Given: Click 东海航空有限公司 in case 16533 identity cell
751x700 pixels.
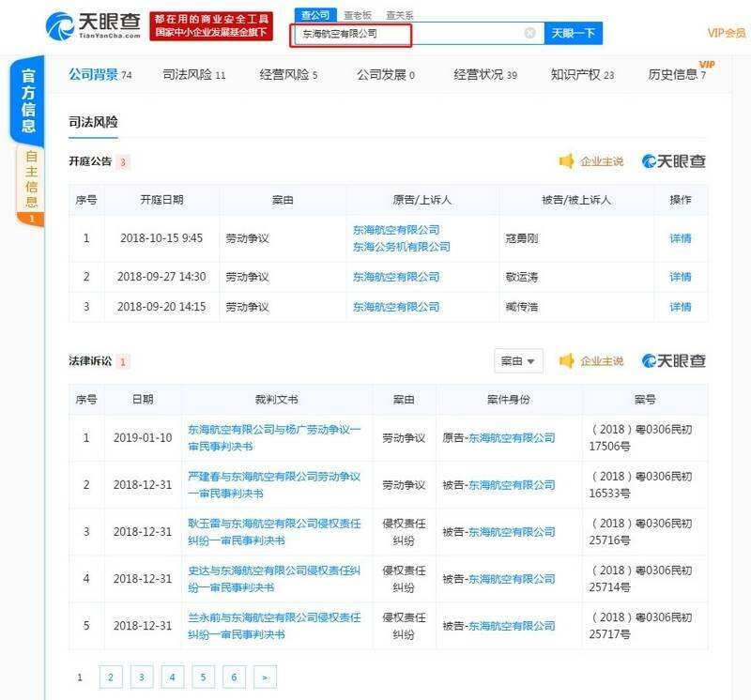Looking at the screenshot, I should tap(512, 484).
